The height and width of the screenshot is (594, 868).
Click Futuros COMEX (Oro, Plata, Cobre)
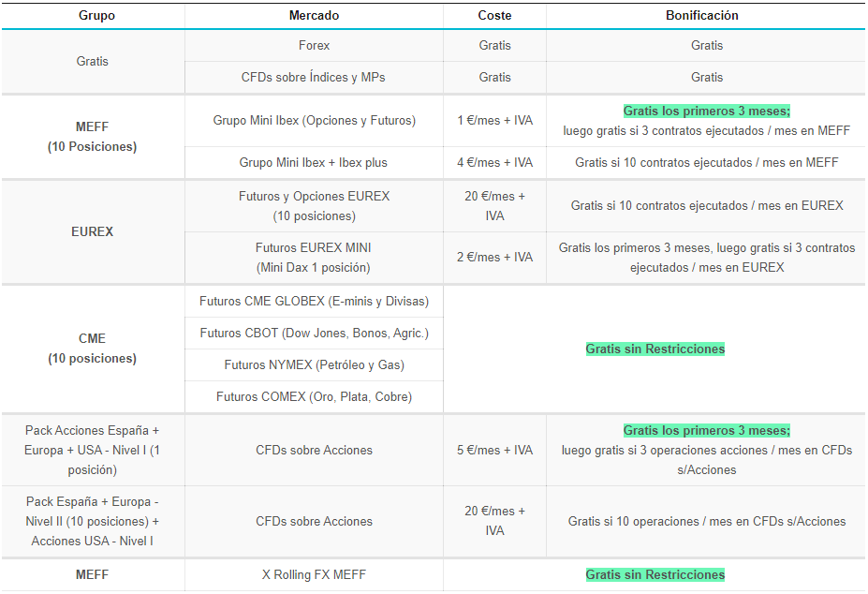click(314, 396)
